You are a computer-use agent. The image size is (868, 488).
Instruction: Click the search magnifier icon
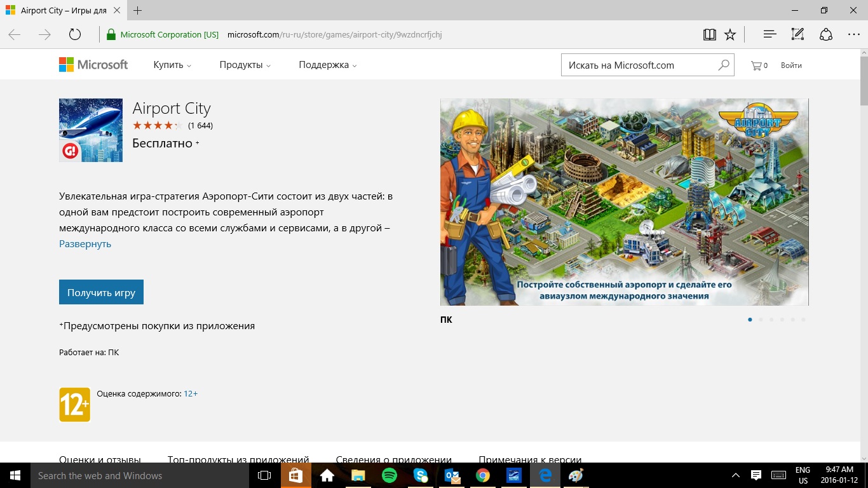(723, 65)
